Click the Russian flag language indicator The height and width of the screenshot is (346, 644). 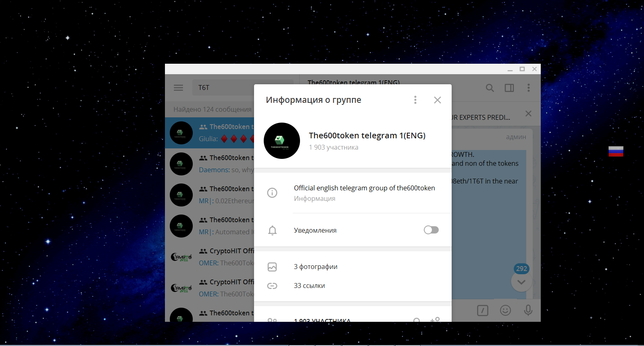[616, 151]
